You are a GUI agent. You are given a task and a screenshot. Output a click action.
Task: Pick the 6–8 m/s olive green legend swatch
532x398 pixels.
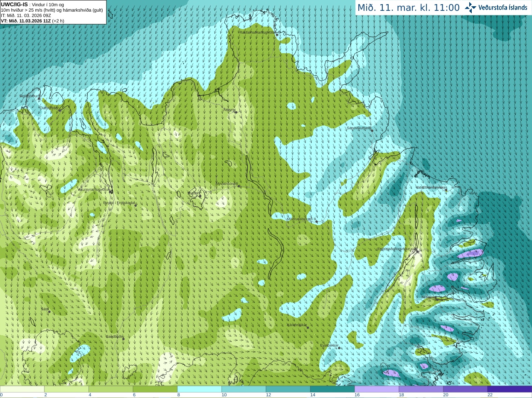point(155,389)
